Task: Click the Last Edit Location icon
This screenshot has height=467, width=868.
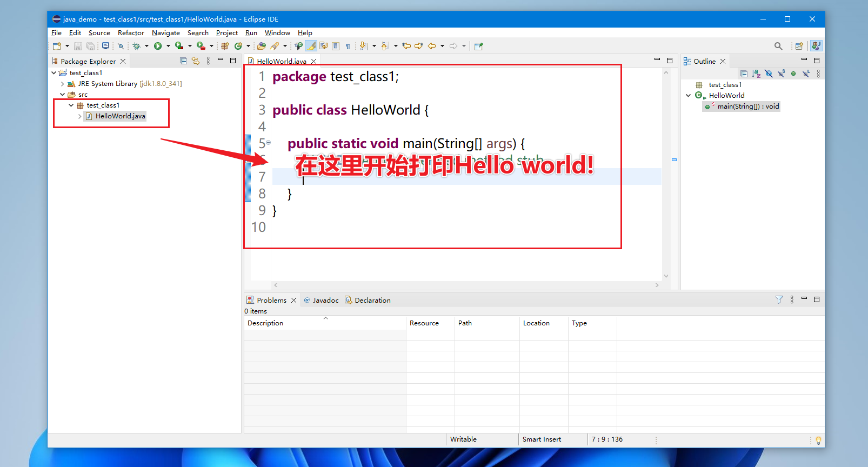Action: coord(406,46)
